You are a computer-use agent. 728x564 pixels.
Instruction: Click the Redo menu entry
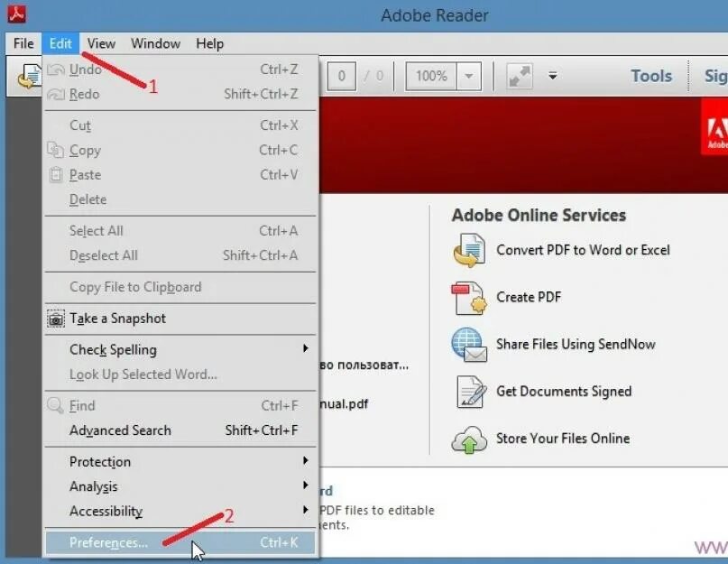[x=180, y=95]
